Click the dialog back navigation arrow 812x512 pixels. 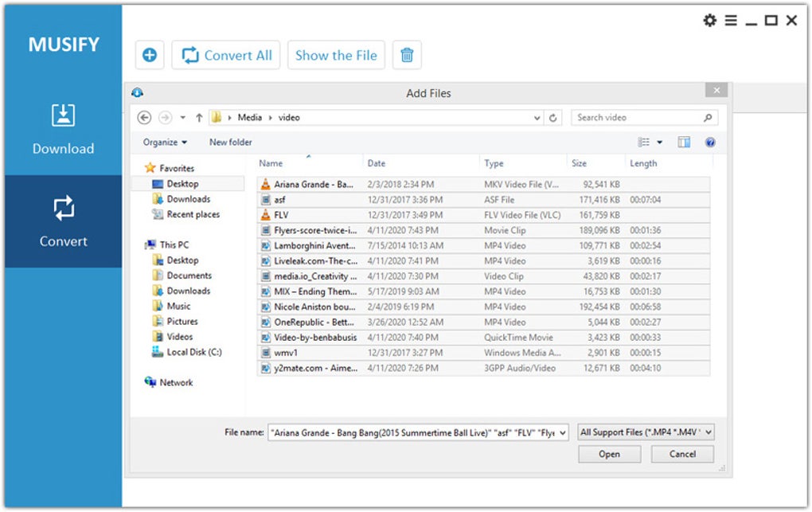(144, 118)
